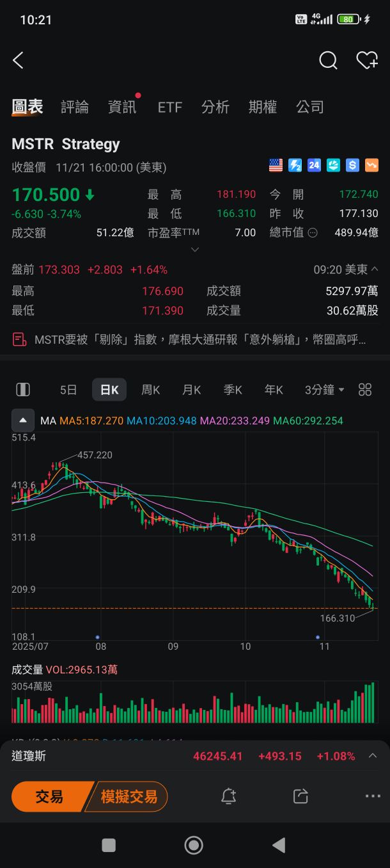The height and width of the screenshot is (868, 390).
Task: Open the 分析 tab
Action: tap(215, 107)
